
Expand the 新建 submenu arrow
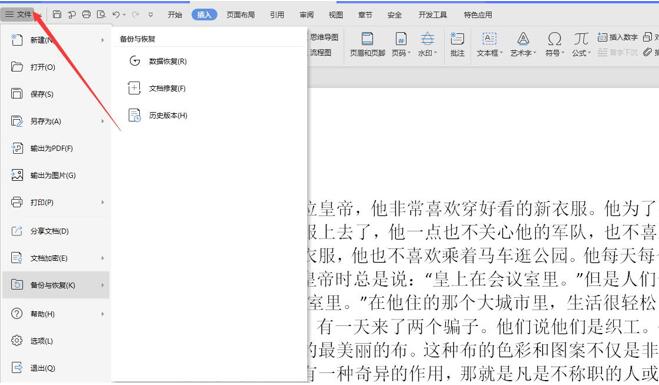(102, 40)
